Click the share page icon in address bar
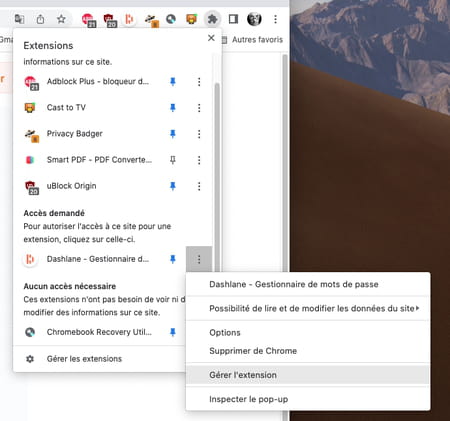This screenshot has height=421, width=450. click(x=40, y=19)
